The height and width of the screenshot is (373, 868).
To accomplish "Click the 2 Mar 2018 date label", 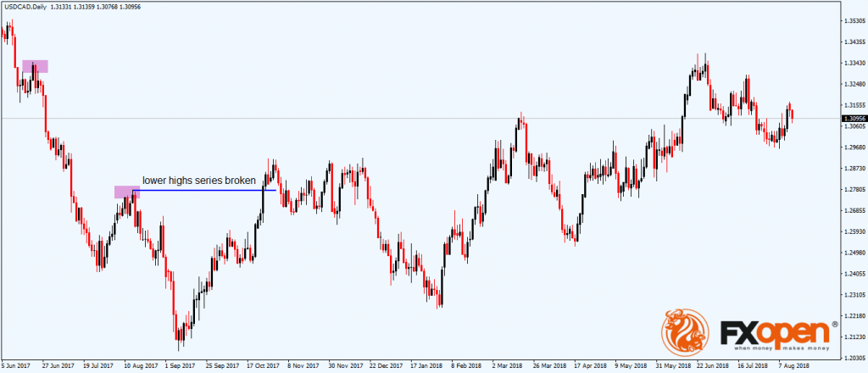I will (x=506, y=367).
